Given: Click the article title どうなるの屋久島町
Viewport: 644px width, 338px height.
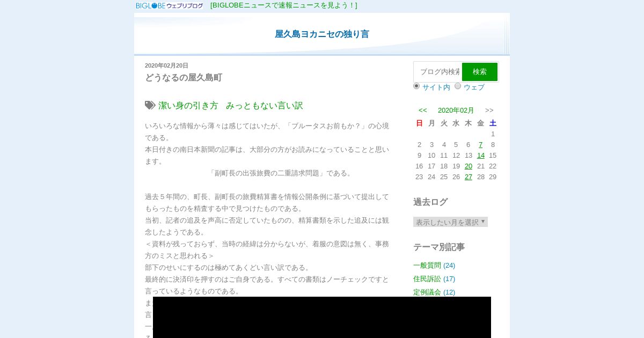Looking at the screenshot, I should tap(184, 78).
